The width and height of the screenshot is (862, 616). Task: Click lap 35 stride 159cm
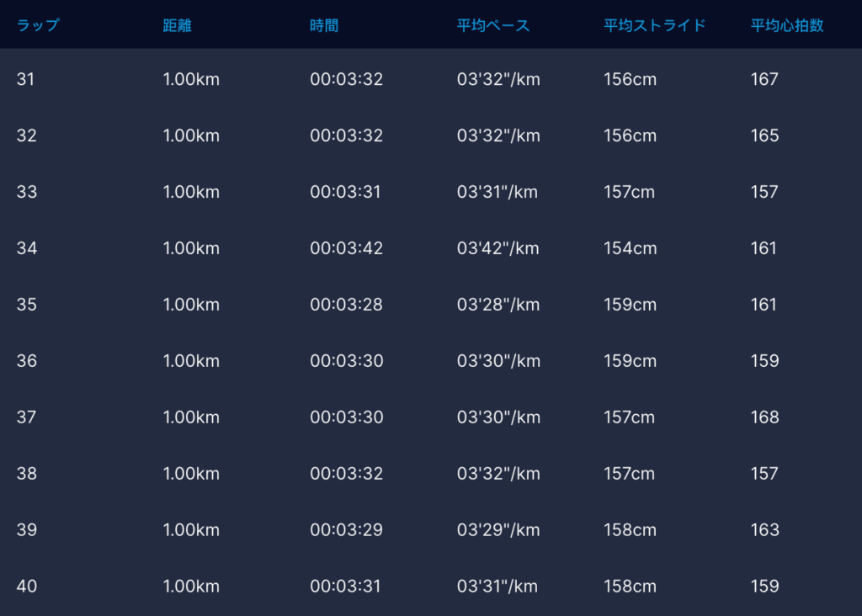[x=630, y=305]
